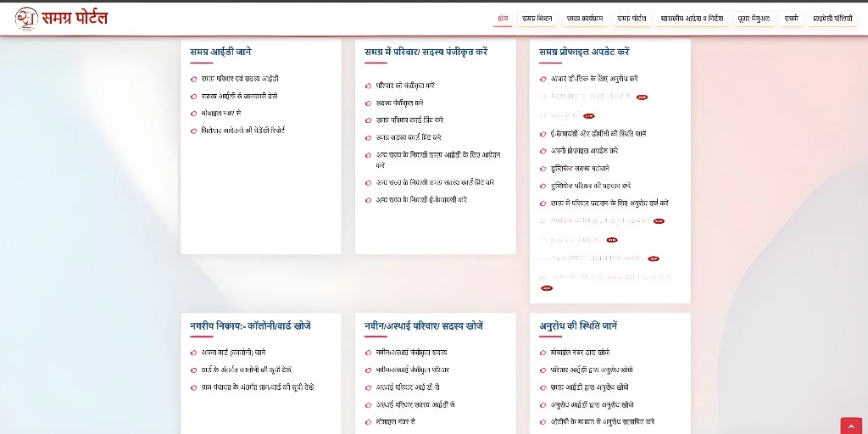Click परिवार को पंजीकृत करें link
Image resolution: width=868 pixels, height=434 pixels.
[x=405, y=86]
